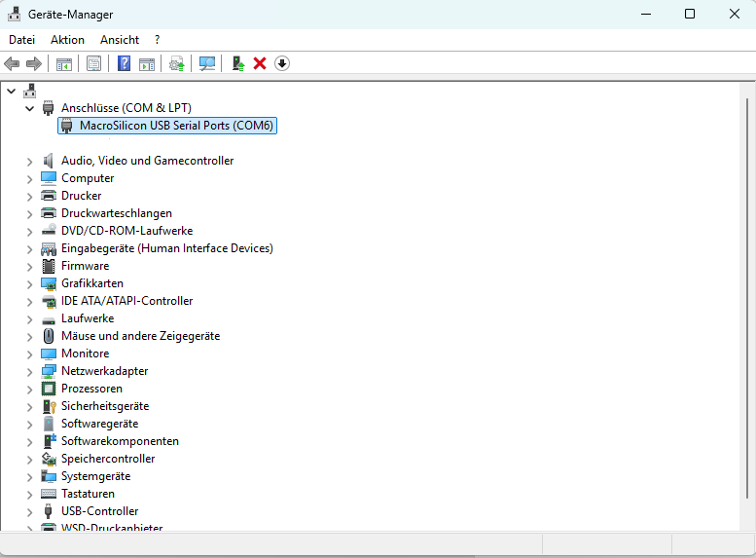This screenshot has height=558, width=756.
Task: Click the black circle down-arrow toolbar icon
Action: (x=282, y=63)
